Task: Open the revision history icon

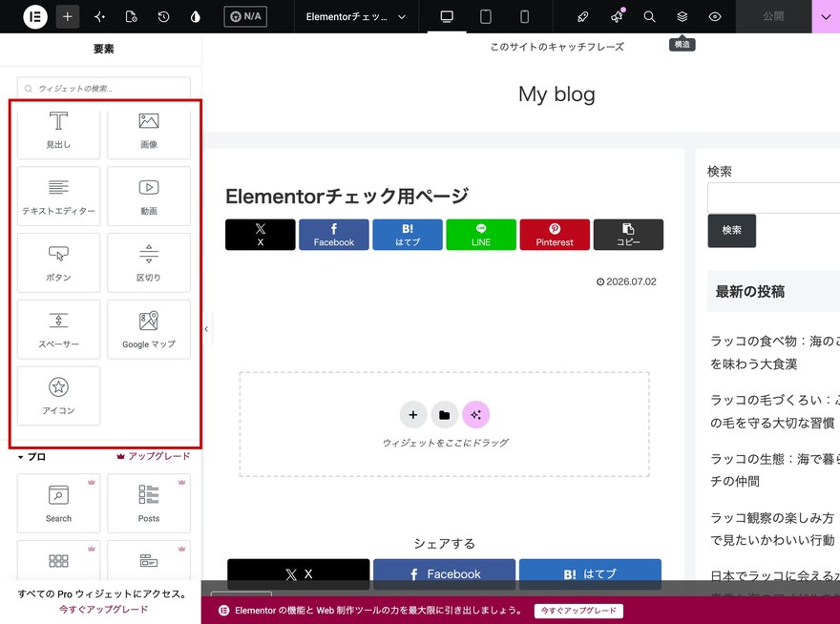Action: (x=163, y=16)
